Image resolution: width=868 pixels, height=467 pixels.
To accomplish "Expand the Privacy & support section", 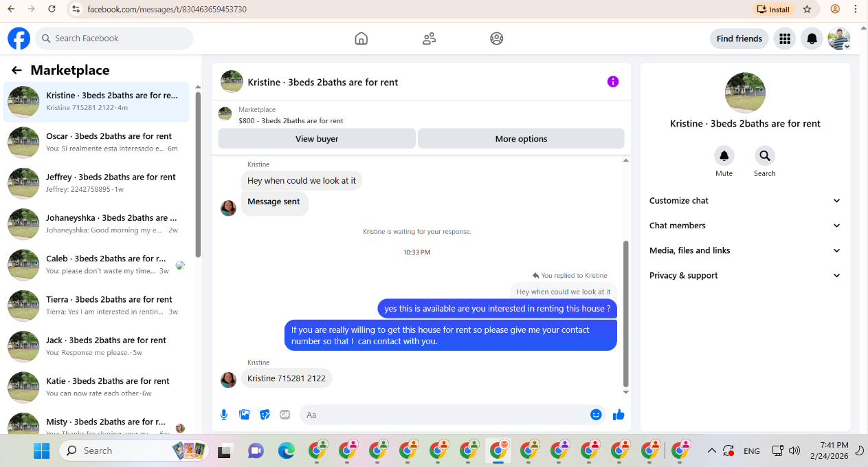I will point(745,275).
